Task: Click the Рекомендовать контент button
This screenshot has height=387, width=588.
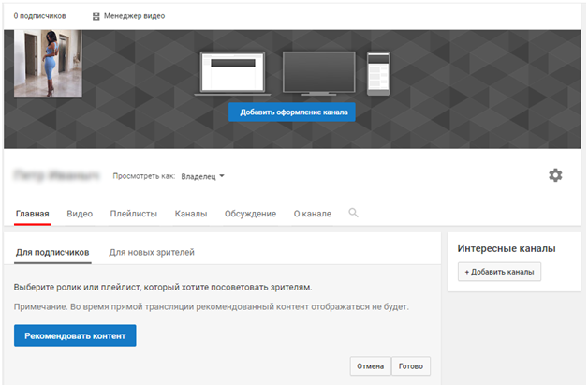Action: click(x=75, y=335)
